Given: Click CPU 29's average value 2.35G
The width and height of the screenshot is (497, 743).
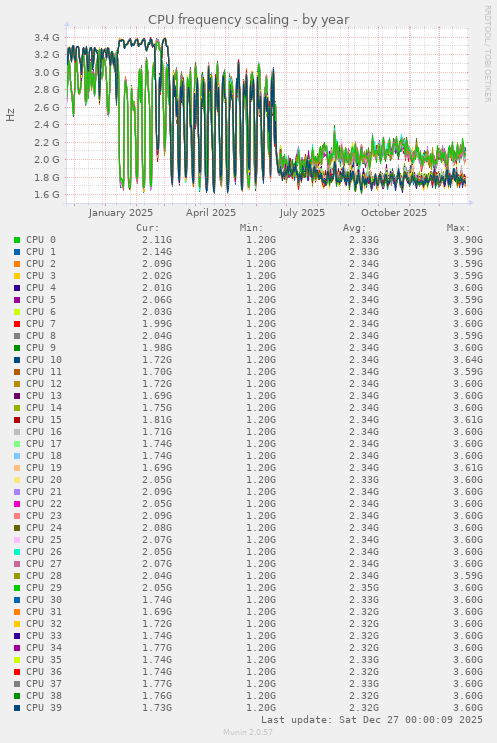Looking at the screenshot, I should pyautogui.click(x=364, y=588).
